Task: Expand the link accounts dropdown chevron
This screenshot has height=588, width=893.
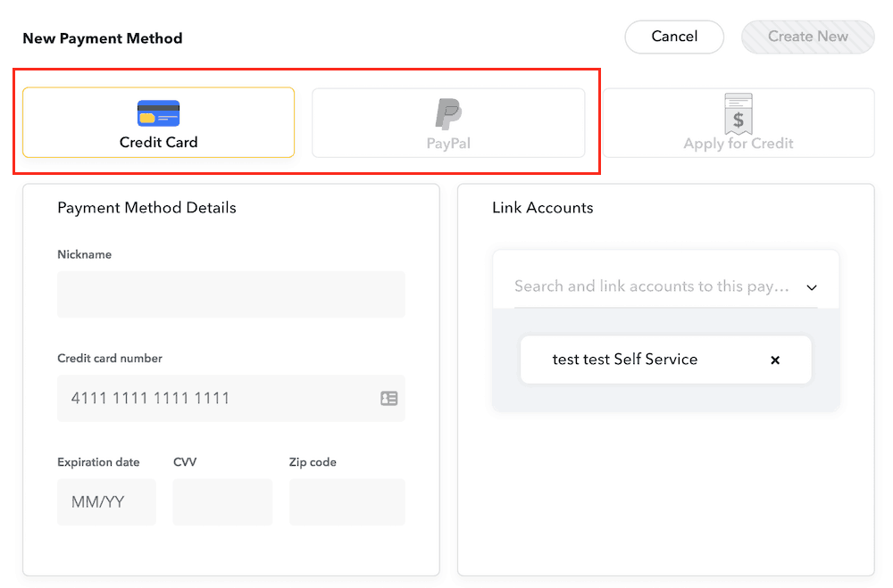Action: [x=812, y=287]
